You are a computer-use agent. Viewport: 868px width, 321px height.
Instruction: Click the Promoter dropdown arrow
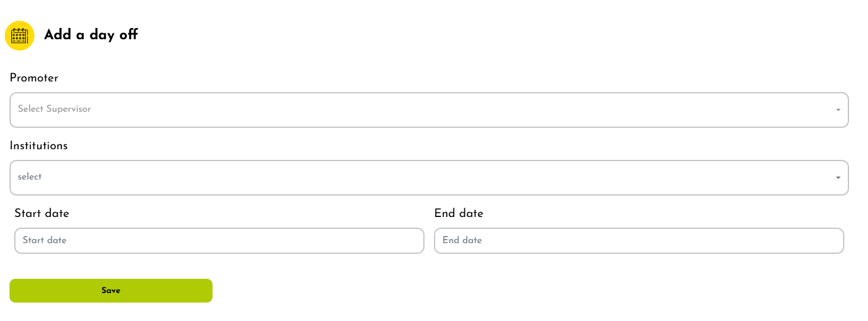point(838,110)
